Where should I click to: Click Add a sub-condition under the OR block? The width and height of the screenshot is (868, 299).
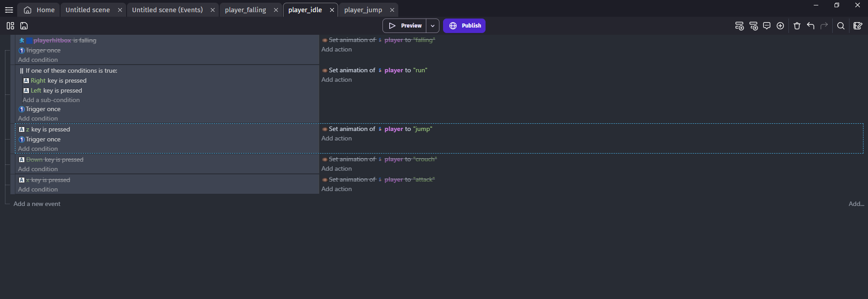tap(51, 100)
